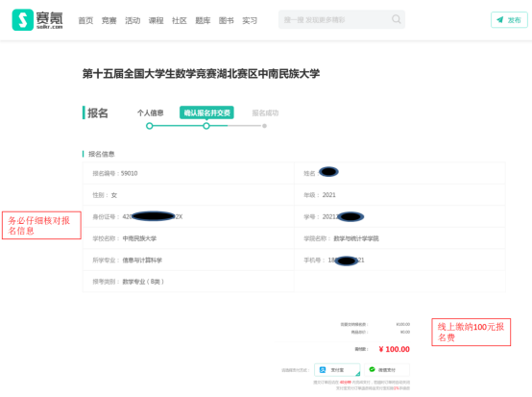Click the second progress step circle
The image size is (532, 397).
click(x=206, y=126)
